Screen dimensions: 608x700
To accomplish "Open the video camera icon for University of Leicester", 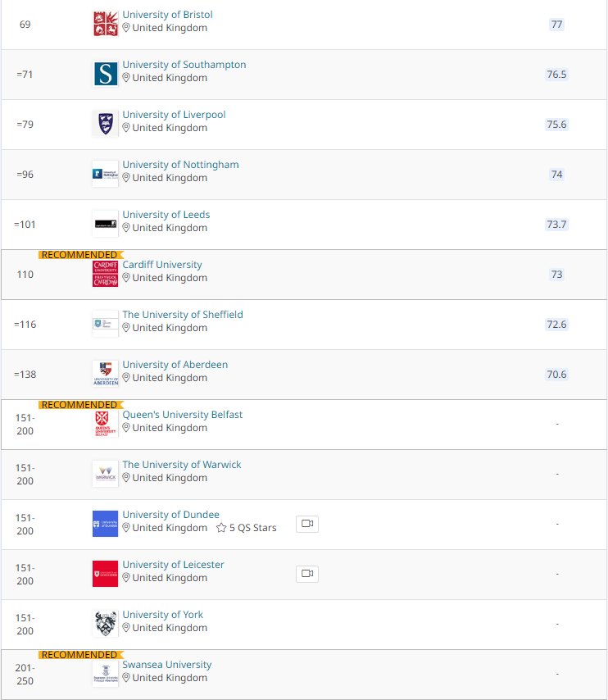I will [307, 574].
